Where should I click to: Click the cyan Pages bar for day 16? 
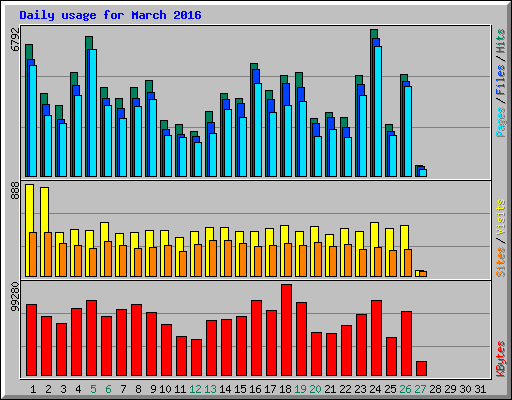tap(258, 130)
